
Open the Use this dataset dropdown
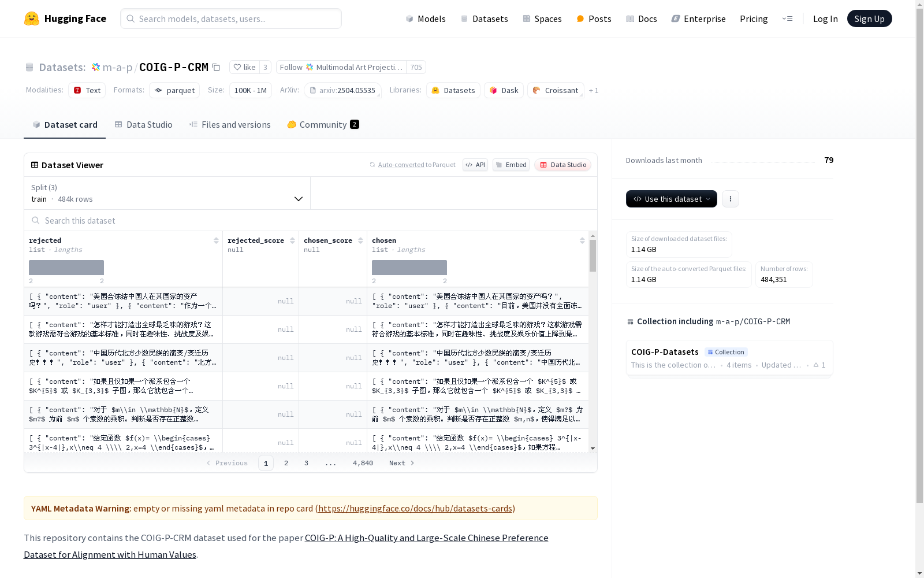click(x=672, y=199)
